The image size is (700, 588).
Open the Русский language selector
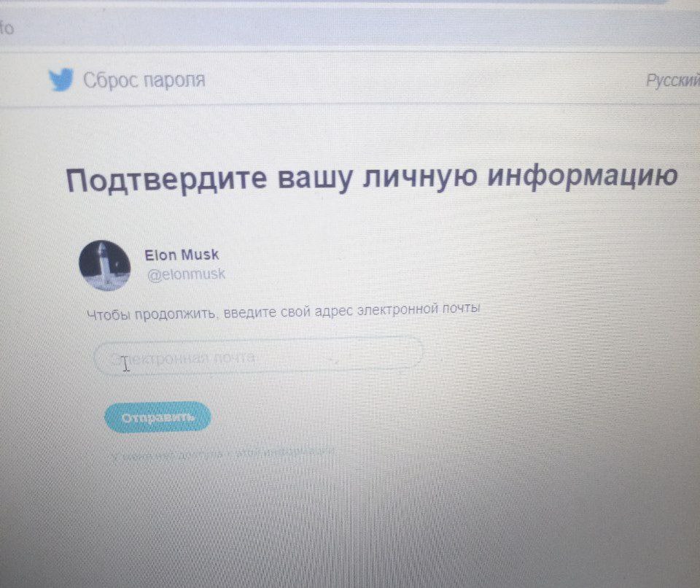(672, 80)
